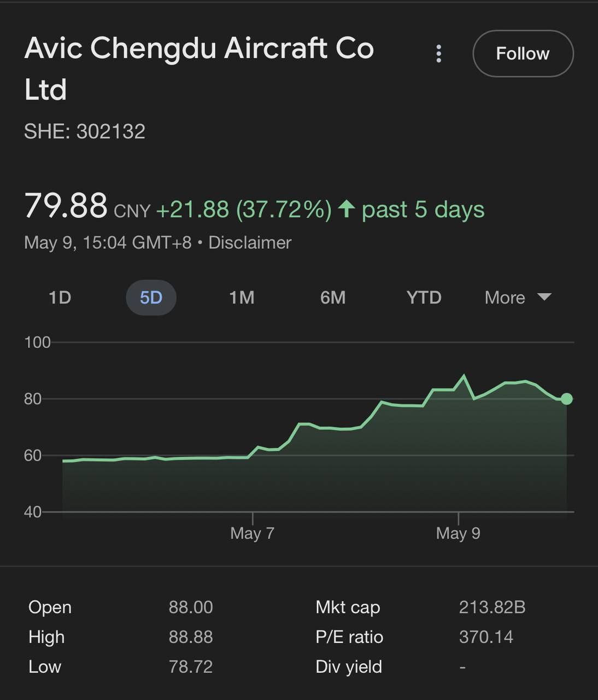The image size is (598, 700).
Task: Click the current price 79.88
Action: click(66, 206)
